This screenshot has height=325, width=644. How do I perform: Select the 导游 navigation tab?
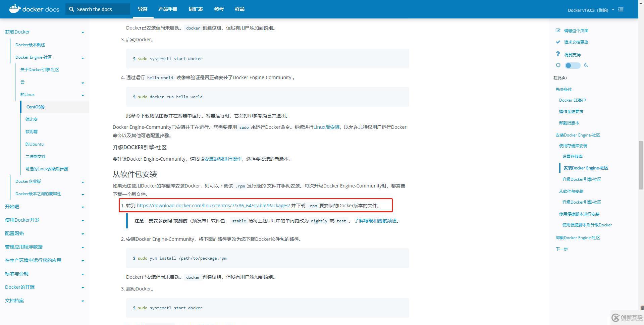tap(143, 9)
